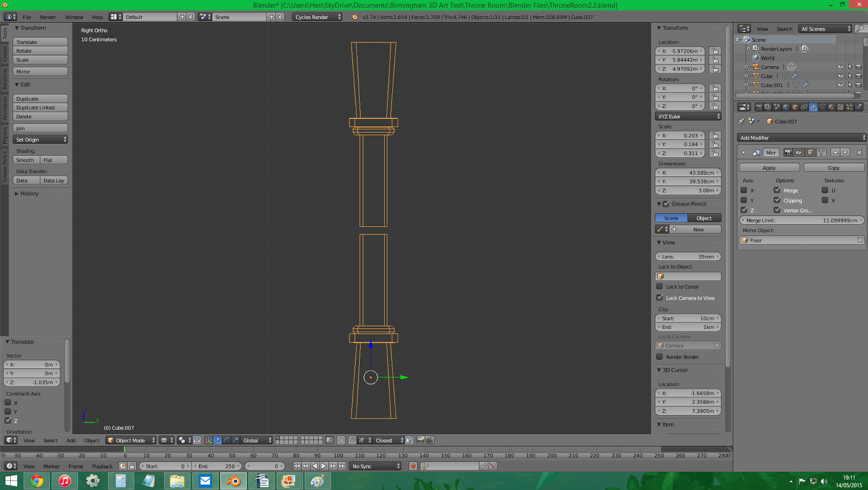The height and width of the screenshot is (490, 868).
Task: Uncheck the Merge option
Action: (x=777, y=190)
